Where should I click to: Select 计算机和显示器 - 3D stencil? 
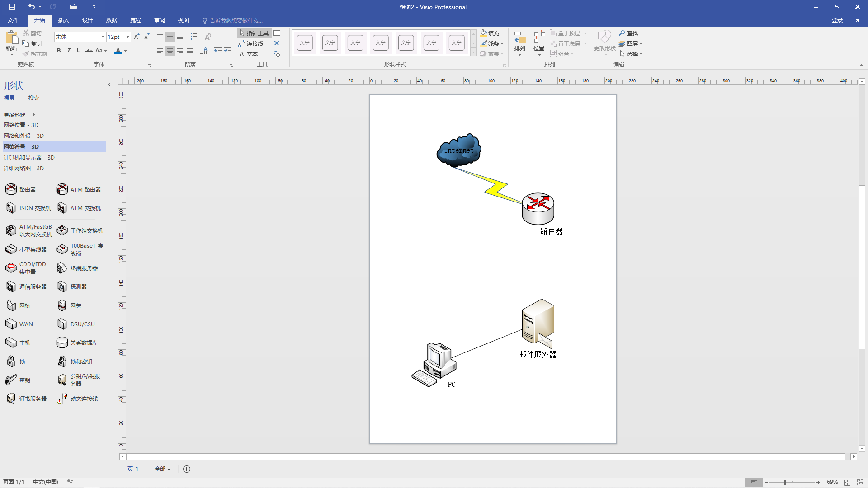pyautogui.click(x=29, y=158)
